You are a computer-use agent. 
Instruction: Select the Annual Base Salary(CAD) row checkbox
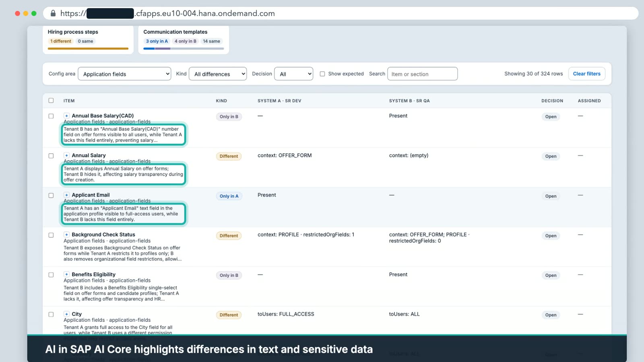(x=51, y=116)
